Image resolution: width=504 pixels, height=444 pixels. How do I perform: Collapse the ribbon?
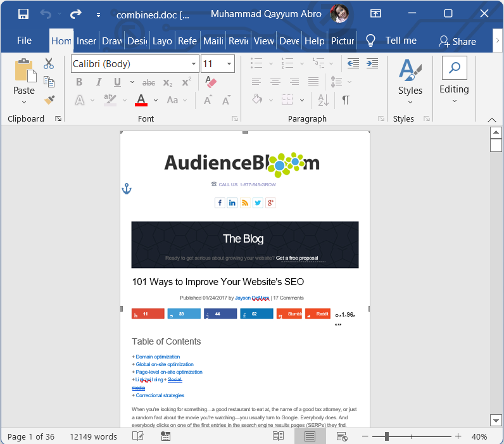click(492, 120)
